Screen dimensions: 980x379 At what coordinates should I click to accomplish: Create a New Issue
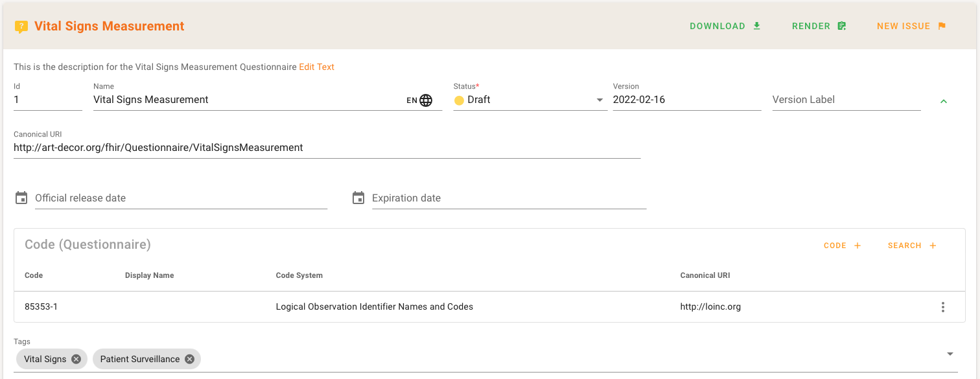pos(911,27)
